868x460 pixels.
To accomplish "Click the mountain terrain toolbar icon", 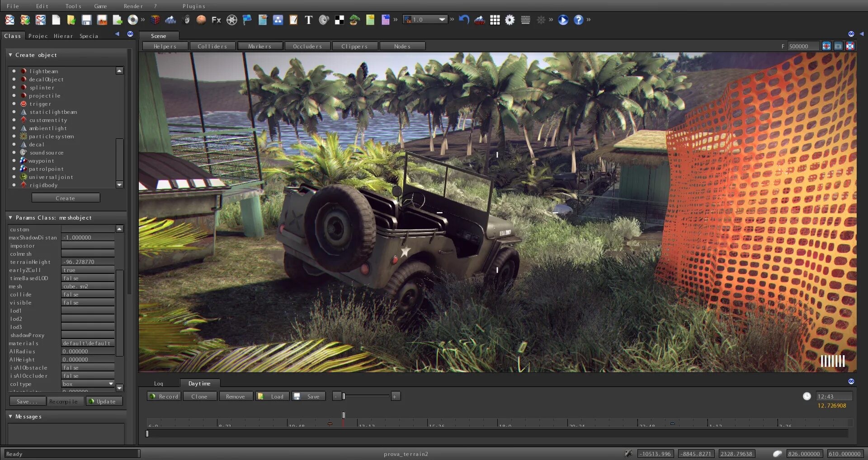I will click(170, 20).
